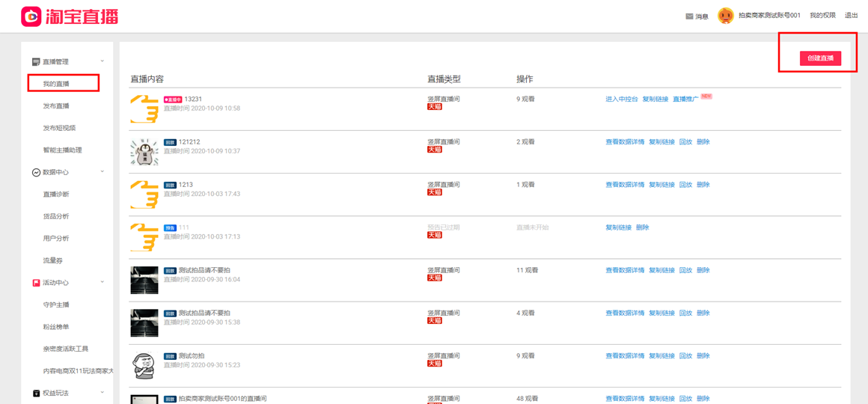
Task: Click 删除 for stream 121212
Action: 703,141
